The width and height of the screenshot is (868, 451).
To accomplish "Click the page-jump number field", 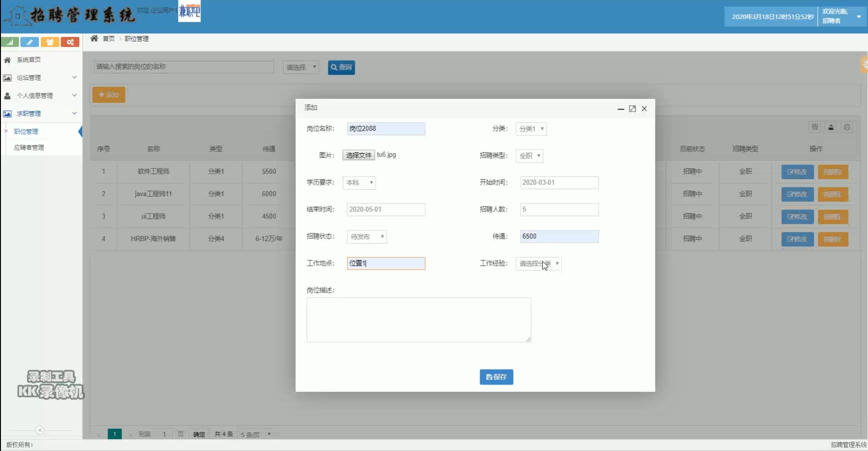I will click(164, 434).
